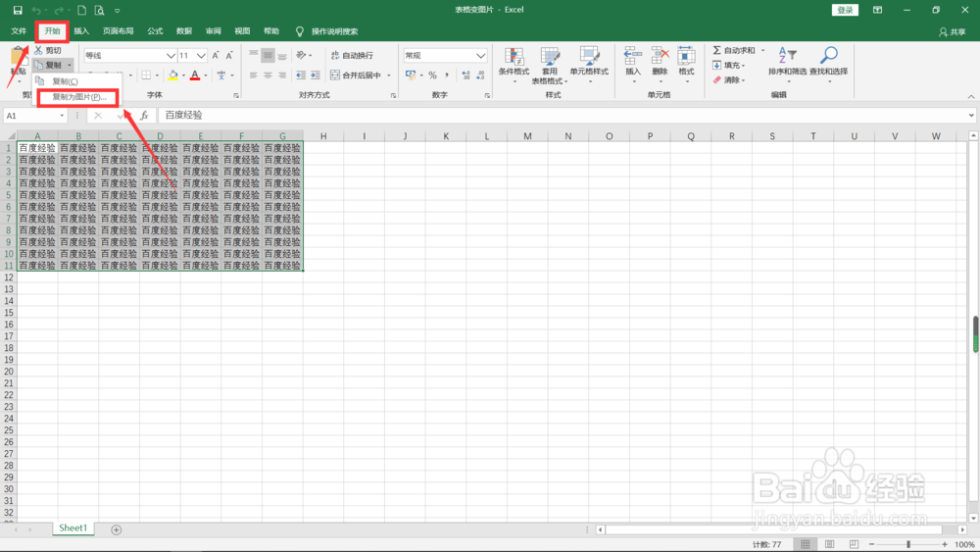
Task: Click the Fill Color paint bucket icon
Action: click(173, 75)
